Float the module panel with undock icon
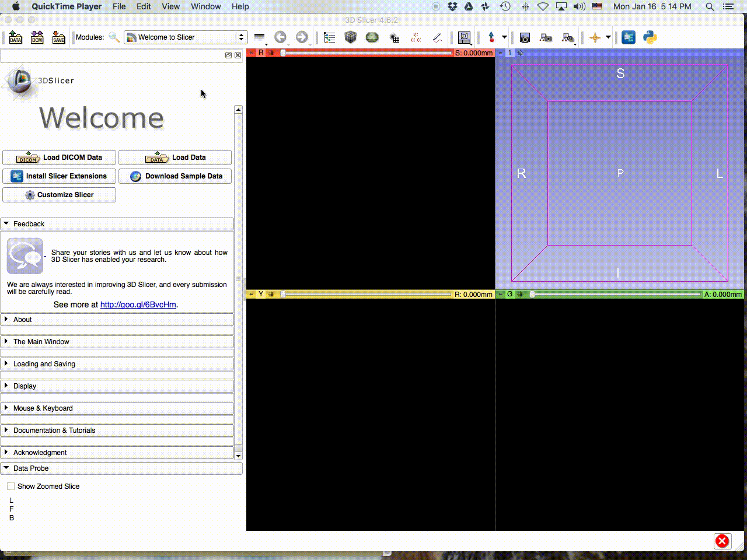The height and width of the screenshot is (560, 747). pyautogui.click(x=228, y=55)
